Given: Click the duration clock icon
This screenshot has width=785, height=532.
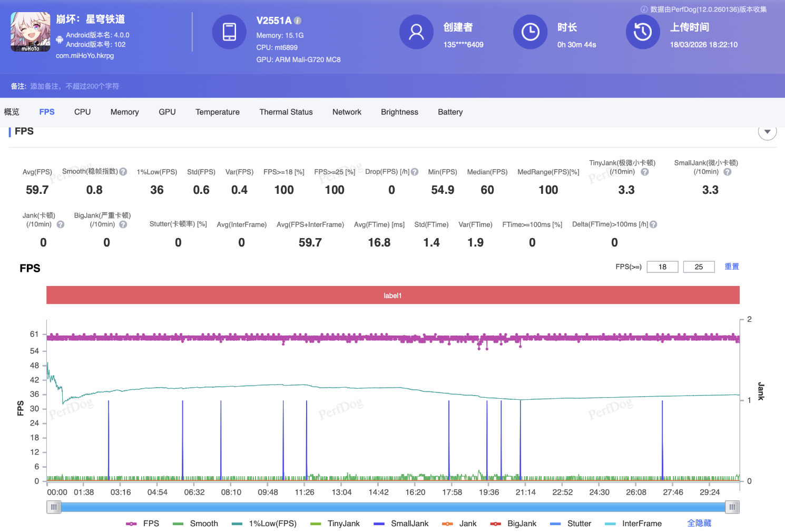Looking at the screenshot, I should coord(530,32).
